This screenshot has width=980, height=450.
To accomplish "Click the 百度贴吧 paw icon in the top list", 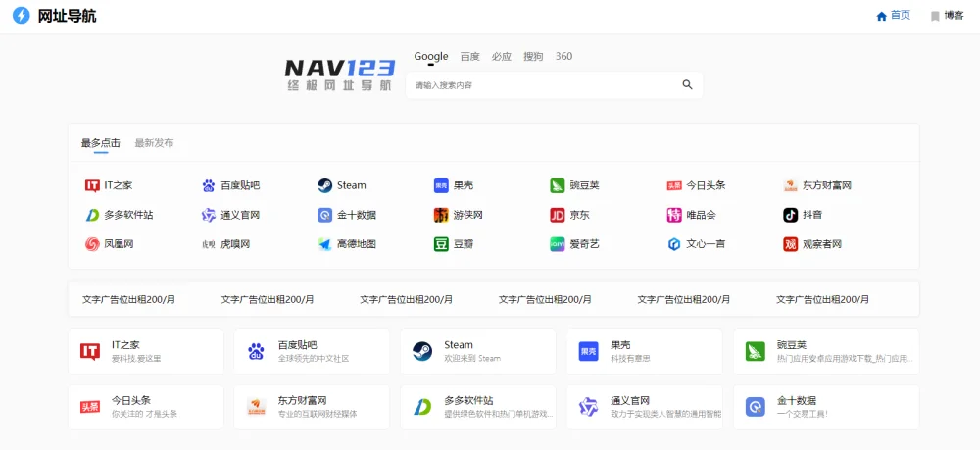I will [x=208, y=185].
